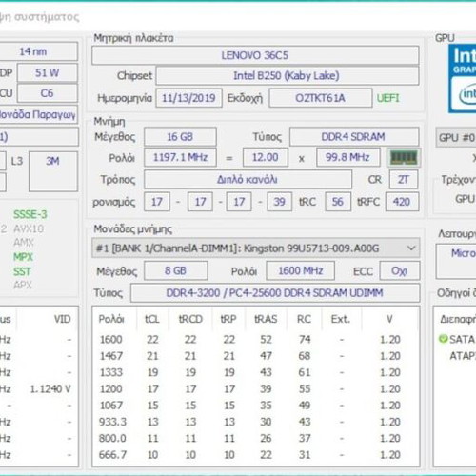This screenshot has height=476, width=476.
Task: Click the 3M L3 cache field
Action: pyautogui.click(x=53, y=171)
